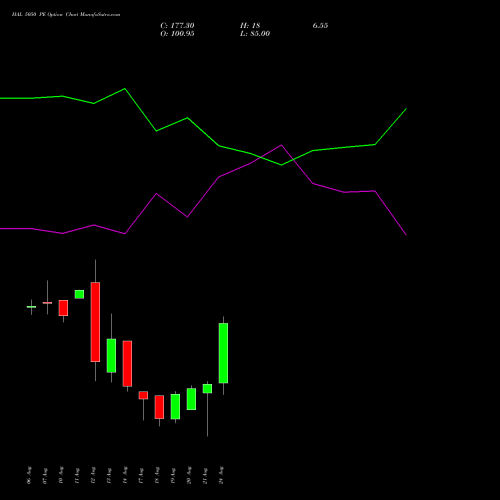Image resolution: width=500 pixels, height=500 pixels.
Task: Click the 10 Aug date label
Action: pos(61,475)
